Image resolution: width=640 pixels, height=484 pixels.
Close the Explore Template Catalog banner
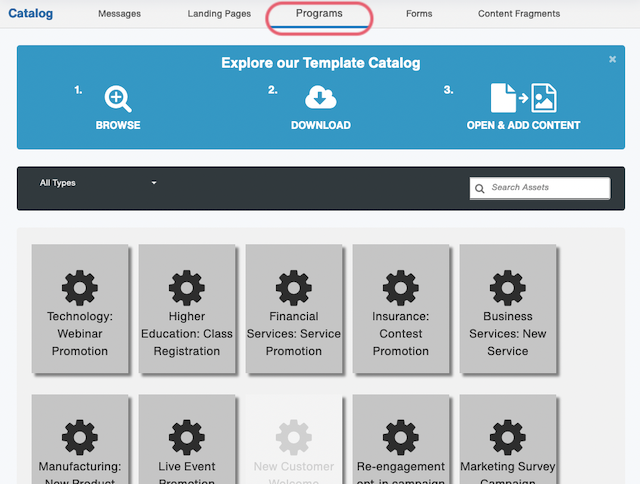[612, 59]
